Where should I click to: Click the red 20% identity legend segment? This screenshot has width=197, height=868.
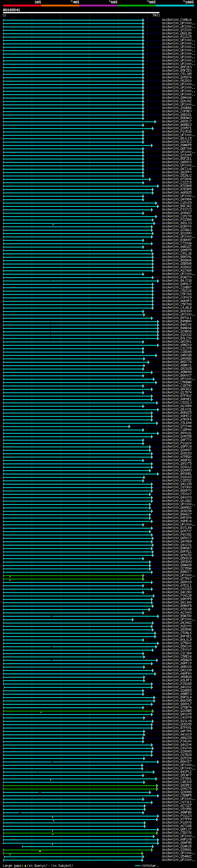click(22, 6)
